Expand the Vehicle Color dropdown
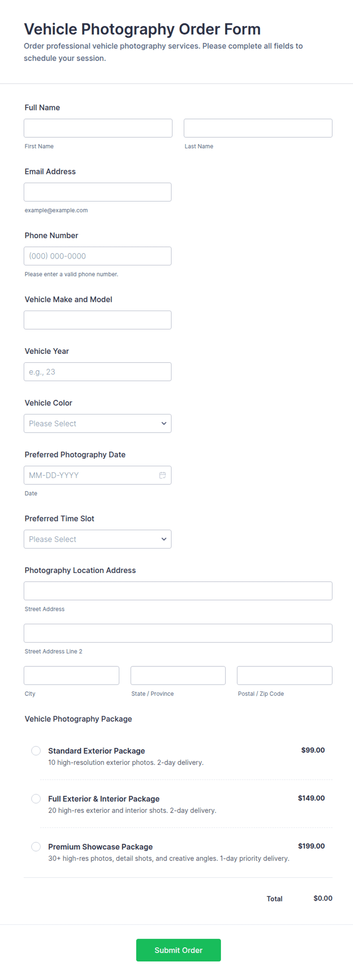The width and height of the screenshot is (353, 980). [98, 423]
